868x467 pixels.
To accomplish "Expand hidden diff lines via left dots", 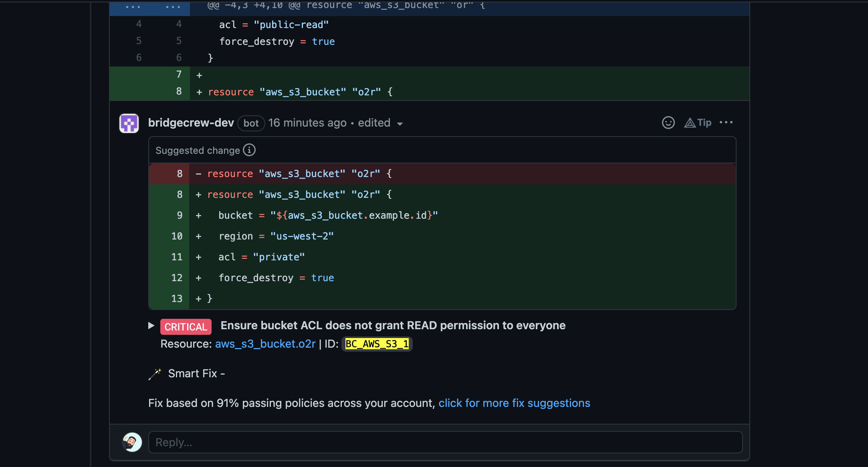I will click(x=133, y=7).
